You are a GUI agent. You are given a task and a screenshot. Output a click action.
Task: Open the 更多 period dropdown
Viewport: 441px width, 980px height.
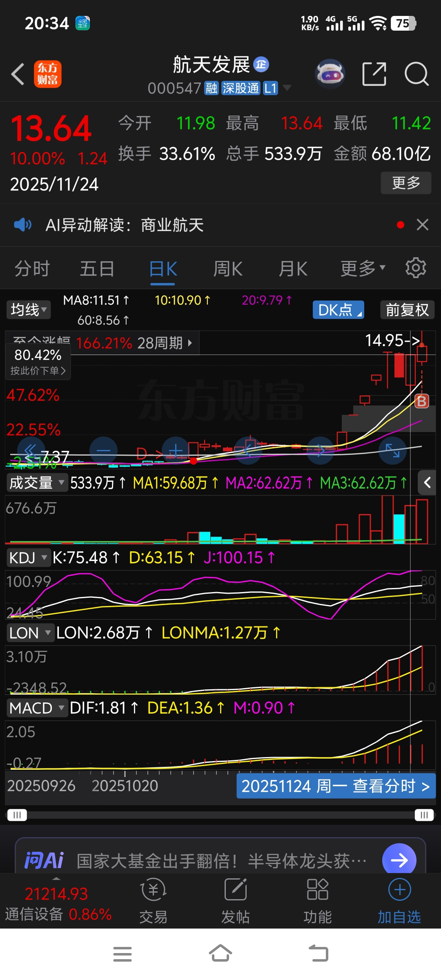click(363, 268)
